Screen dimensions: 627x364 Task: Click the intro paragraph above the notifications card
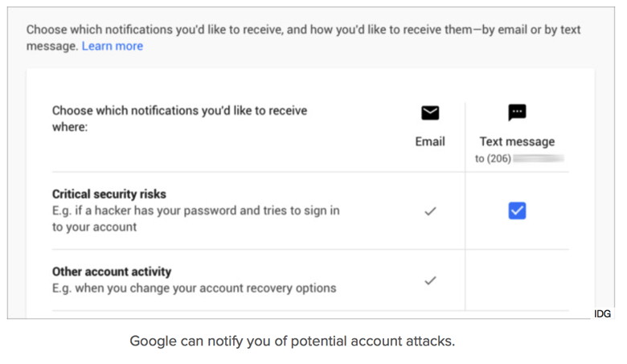(303, 37)
